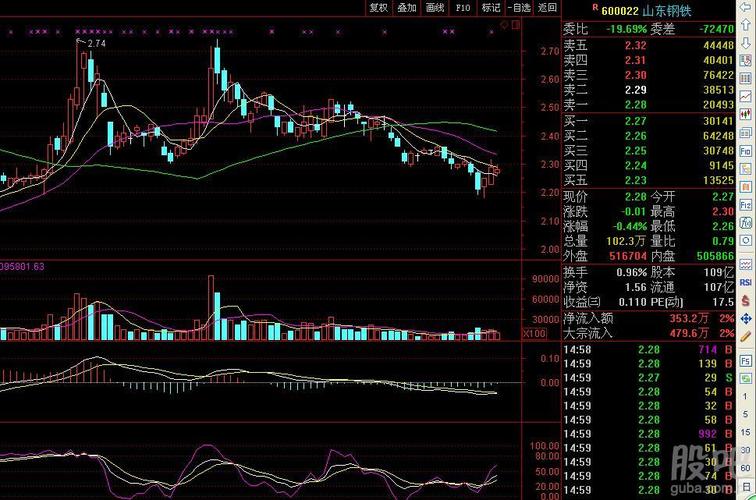Open the F10 company info icon in sidebar
The image size is (756, 500).
745,151
